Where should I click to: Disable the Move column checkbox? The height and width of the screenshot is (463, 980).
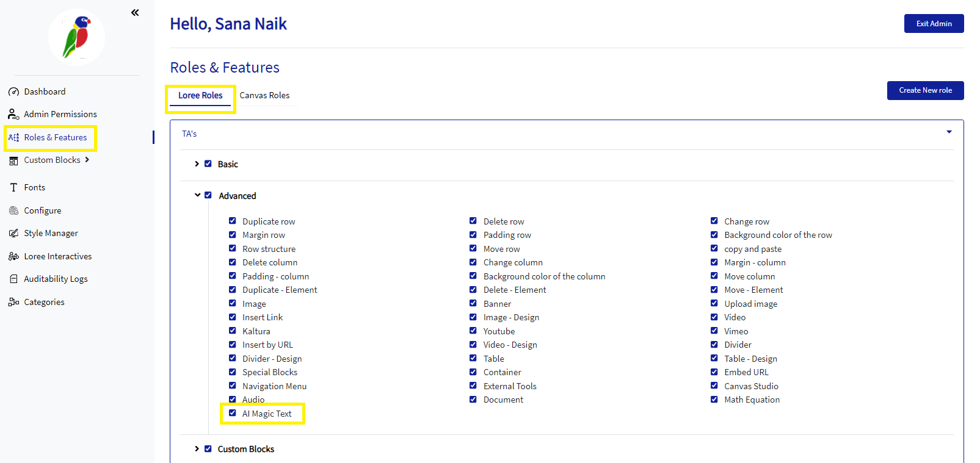pyautogui.click(x=714, y=276)
